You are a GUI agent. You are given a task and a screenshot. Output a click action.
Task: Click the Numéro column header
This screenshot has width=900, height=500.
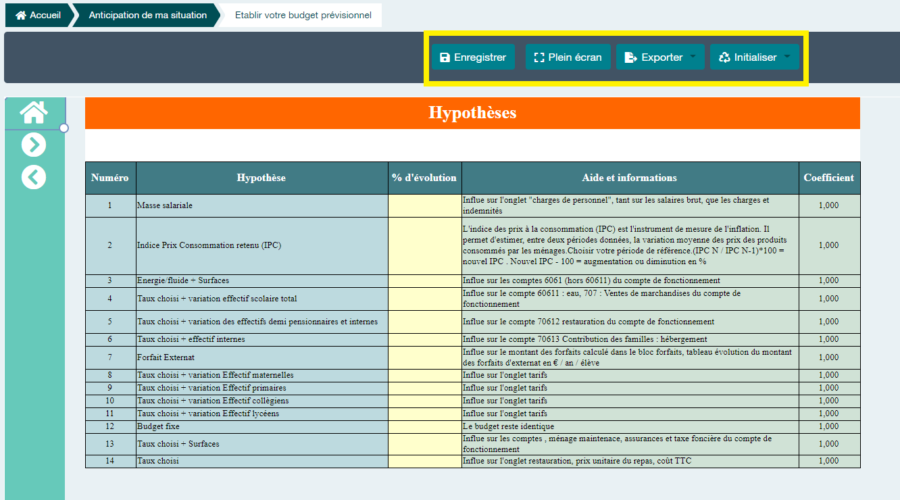110,178
